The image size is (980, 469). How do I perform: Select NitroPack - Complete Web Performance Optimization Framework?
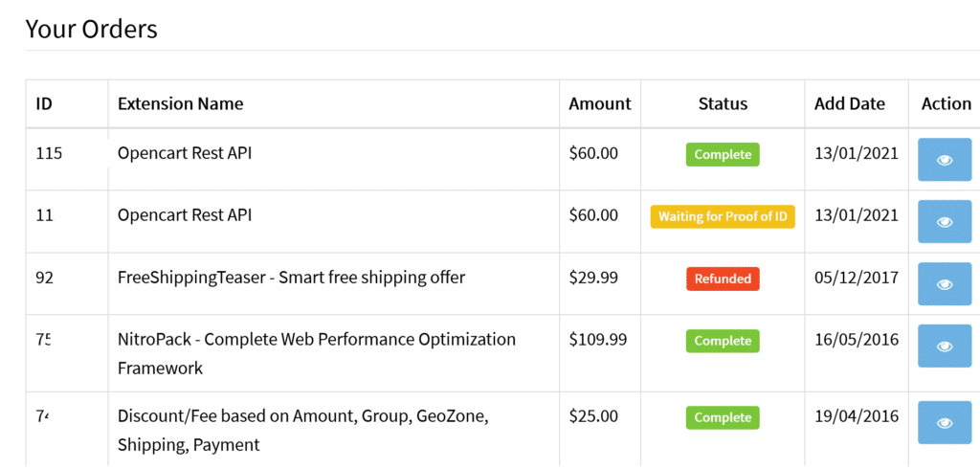pos(316,353)
